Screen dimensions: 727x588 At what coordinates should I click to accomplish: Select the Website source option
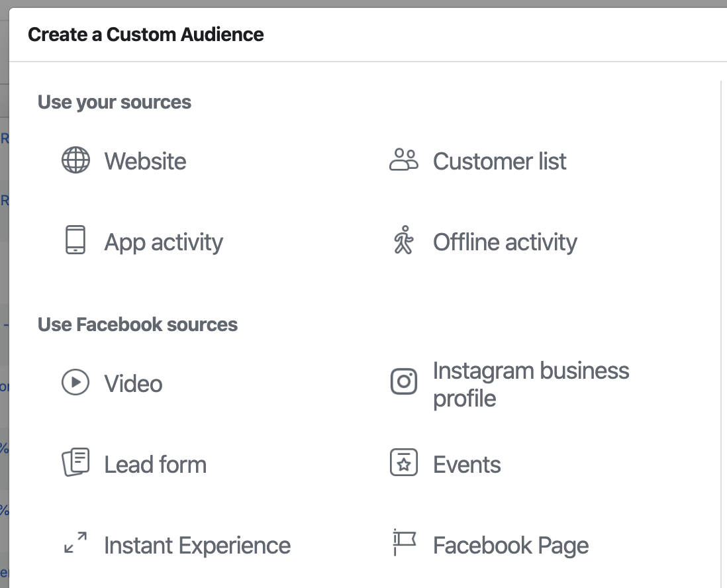pyautogui.click(x=145, y=162)
